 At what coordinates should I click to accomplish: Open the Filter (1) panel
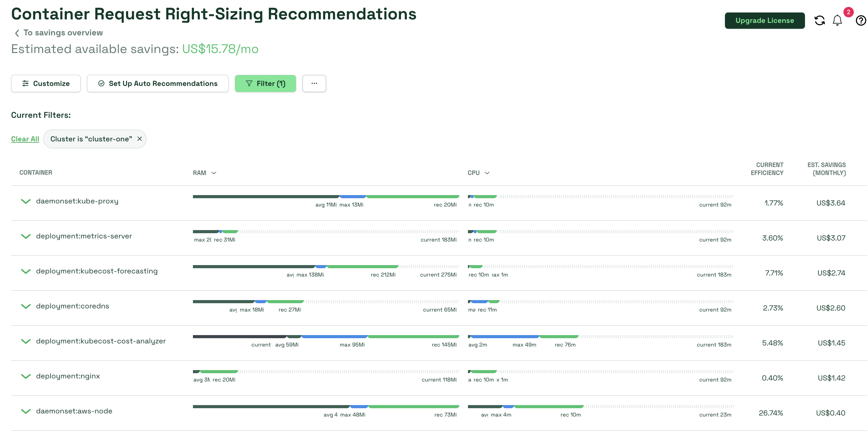pos(265,84)
